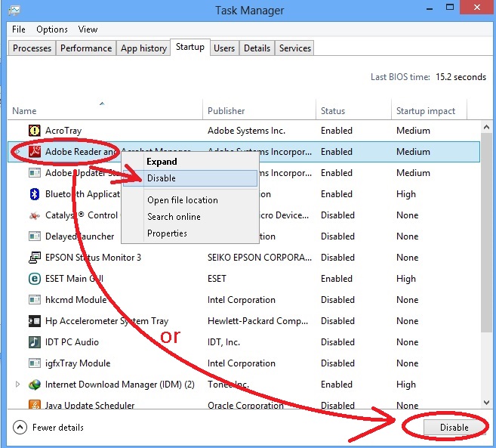Click the EPSON Status Monitor 3 printer icon
Screen dimensions: 496x448
(35, 258)
